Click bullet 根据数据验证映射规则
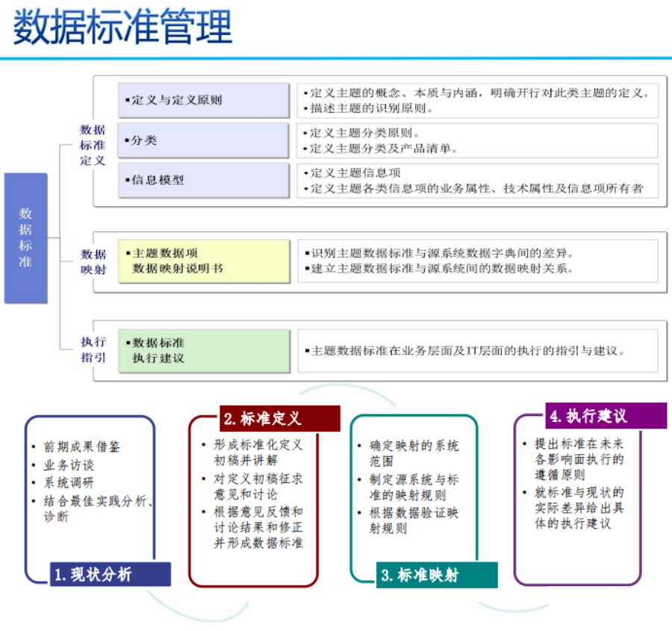Screen dimensions: 672x631 414,520
